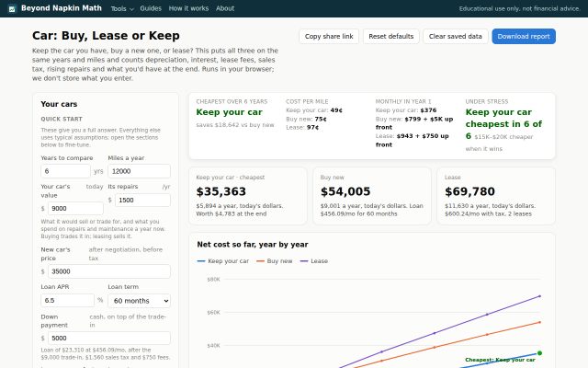The height and width of the screenshot is (368, 588).
Task: Open the Beyond Napkin Math home link
Action: [55, 8]
